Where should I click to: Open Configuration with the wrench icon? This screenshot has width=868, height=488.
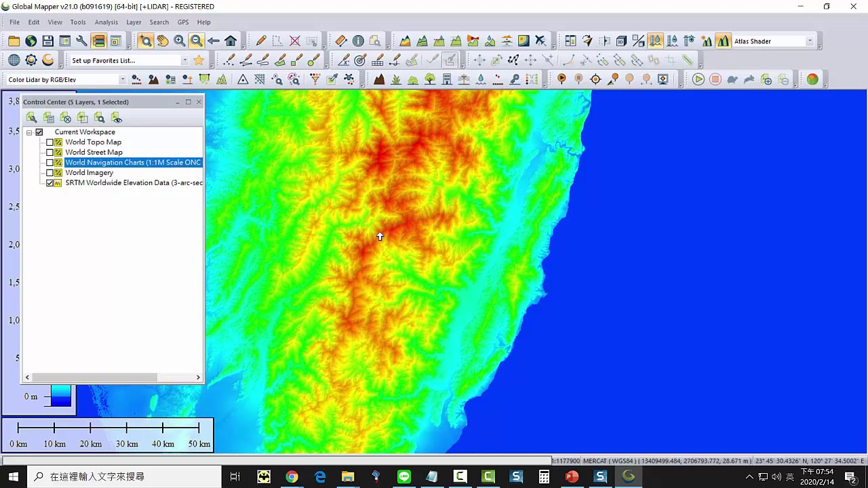pos(81,41)
